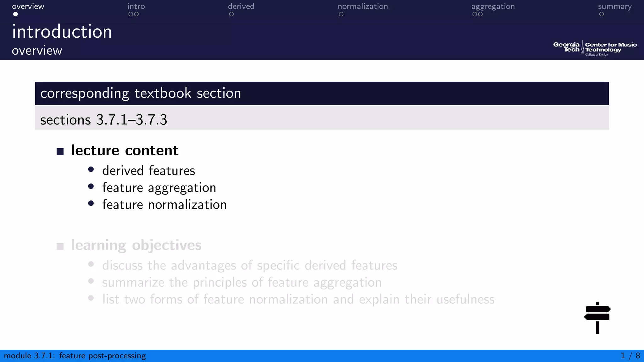Screen dimensions: 644x362
Task: Select the first intro slide dot
Action: pyautogui.click(x=130, y=14)
